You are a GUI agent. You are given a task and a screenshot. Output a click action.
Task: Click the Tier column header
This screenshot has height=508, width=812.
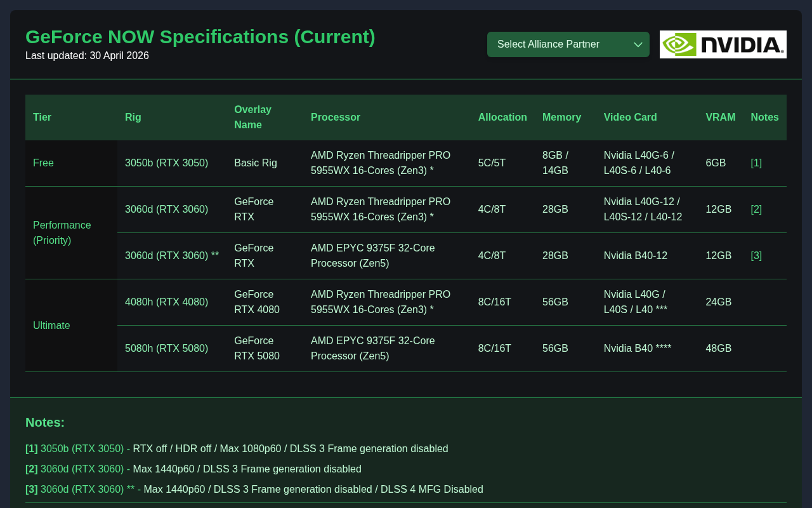point(42,117)
